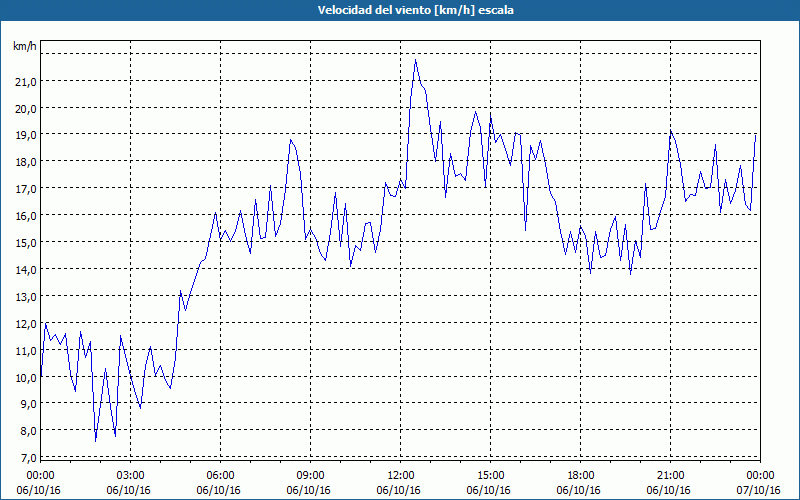
Task: Click the 07/10/16 date label
Action: (x=759, y=490)
